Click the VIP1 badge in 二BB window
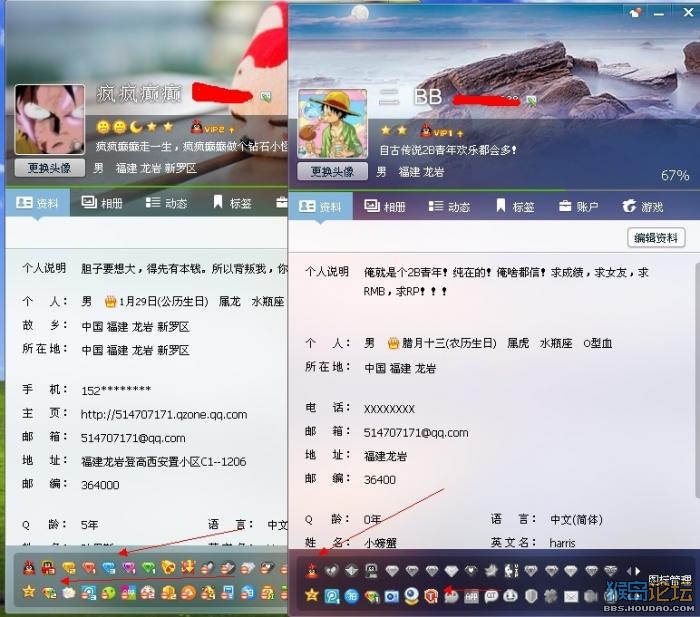Viewport: 700px width, 617px height. 441,132
